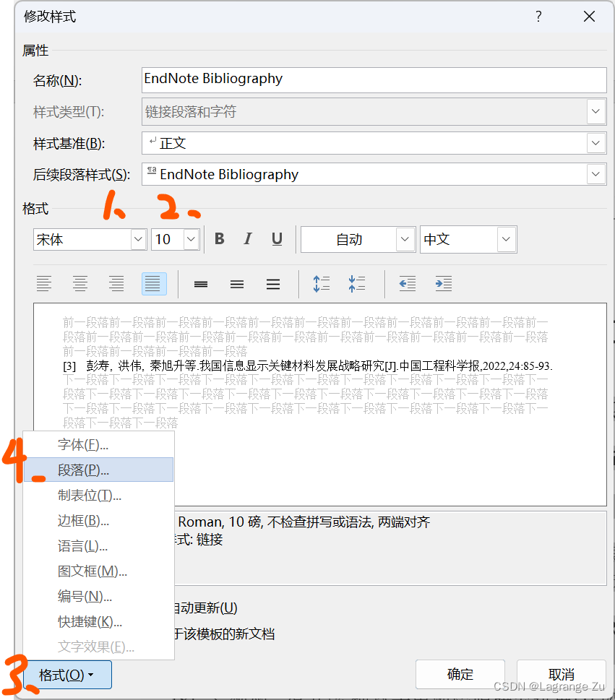The width and height of the screenshot is (615, 700).
Task: Expand the 后续段落样式 dropdown
Action: pyautogui.click(x=595, y=174)
